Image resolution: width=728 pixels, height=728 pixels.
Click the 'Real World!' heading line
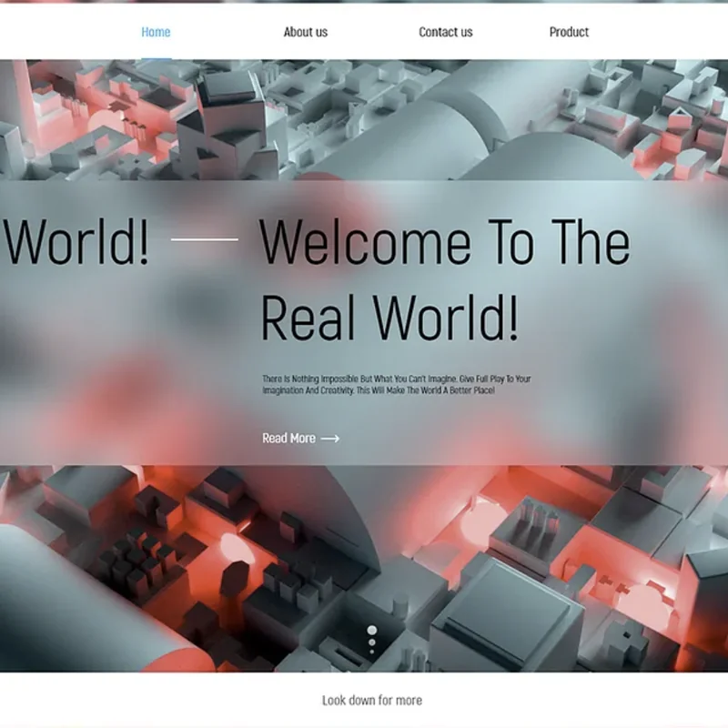(389, 318)
